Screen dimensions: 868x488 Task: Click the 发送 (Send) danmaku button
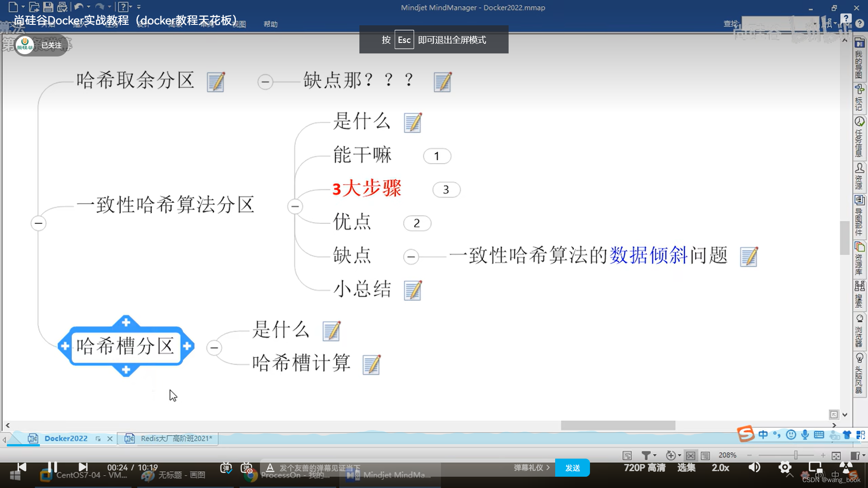(572, 468)
